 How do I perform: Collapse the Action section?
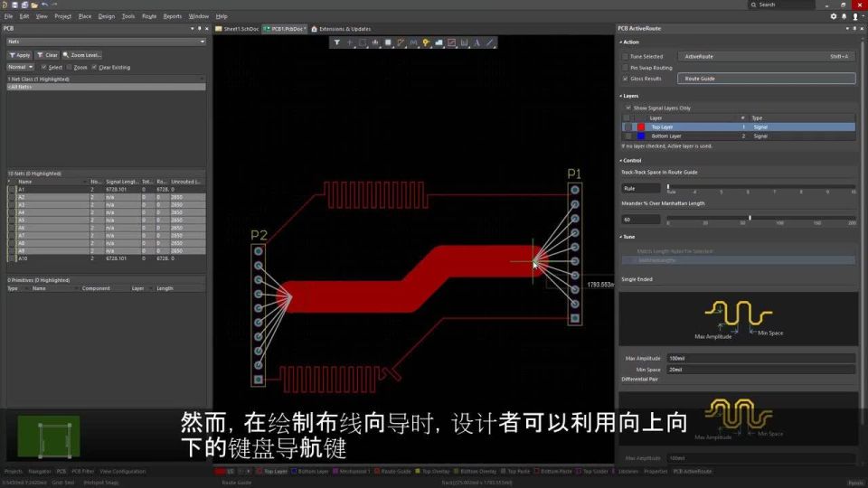(x=620, y=42)
